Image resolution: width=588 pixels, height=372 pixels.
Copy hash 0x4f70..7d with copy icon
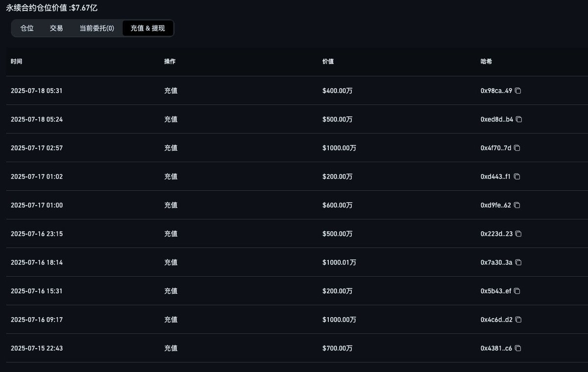517,148
